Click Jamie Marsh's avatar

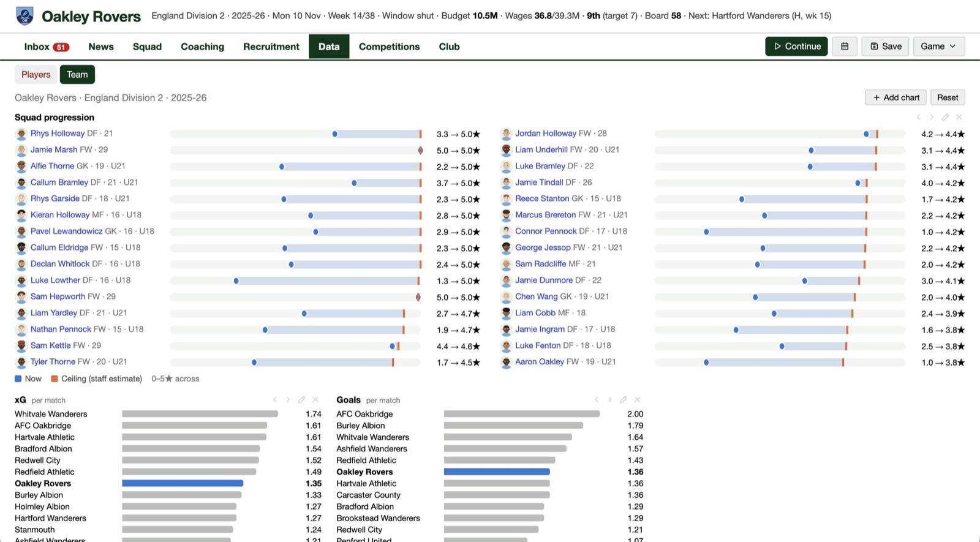21,150
